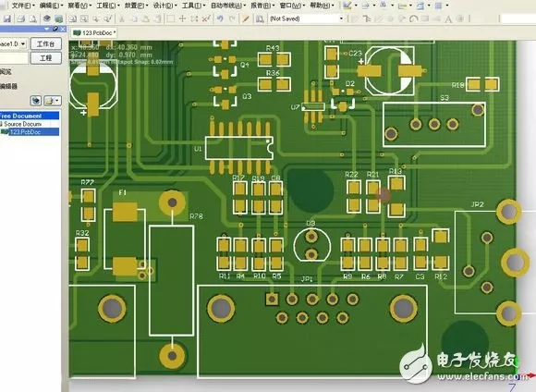Select 123.PcbDoc in project tree
Viewport: 536px width, 392px height.
click(25, 132)
